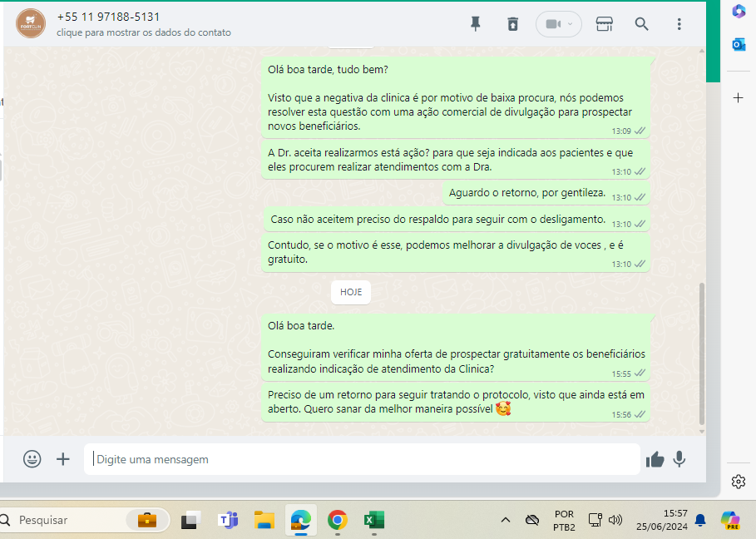This screenshot has width=756, height=539.
Task: Open the emoji picker
Action: [x=32, y=458]
